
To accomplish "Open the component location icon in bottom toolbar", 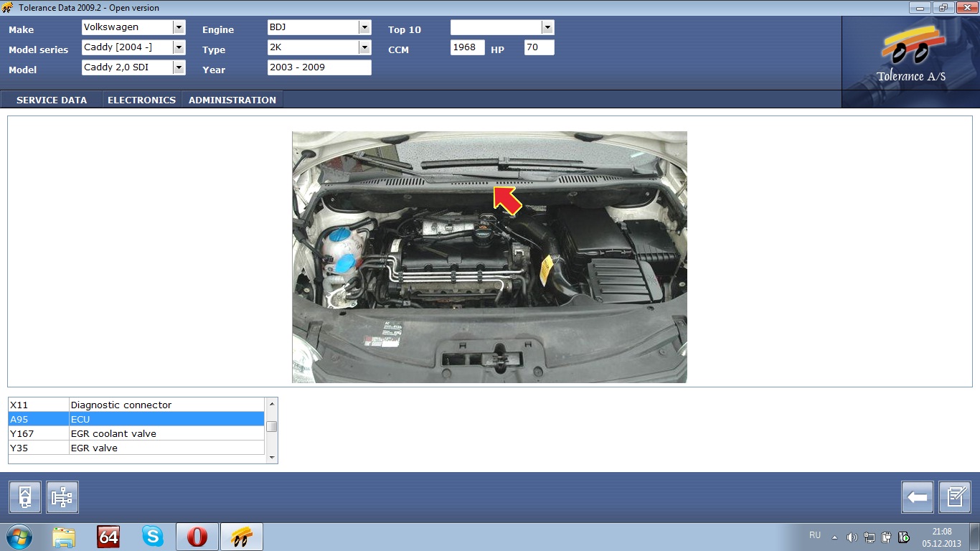I will (25, 496).
